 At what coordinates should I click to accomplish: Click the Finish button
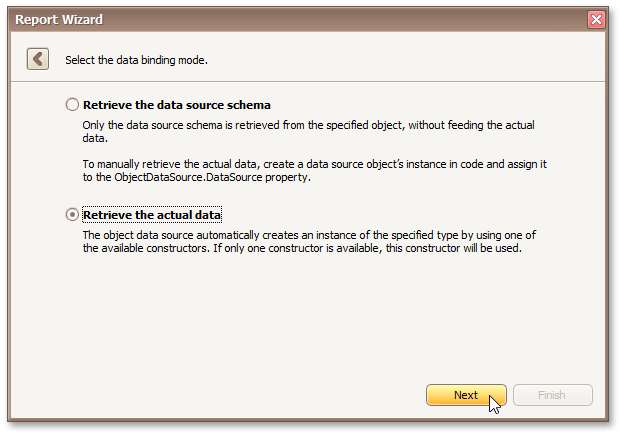[552, 395]
